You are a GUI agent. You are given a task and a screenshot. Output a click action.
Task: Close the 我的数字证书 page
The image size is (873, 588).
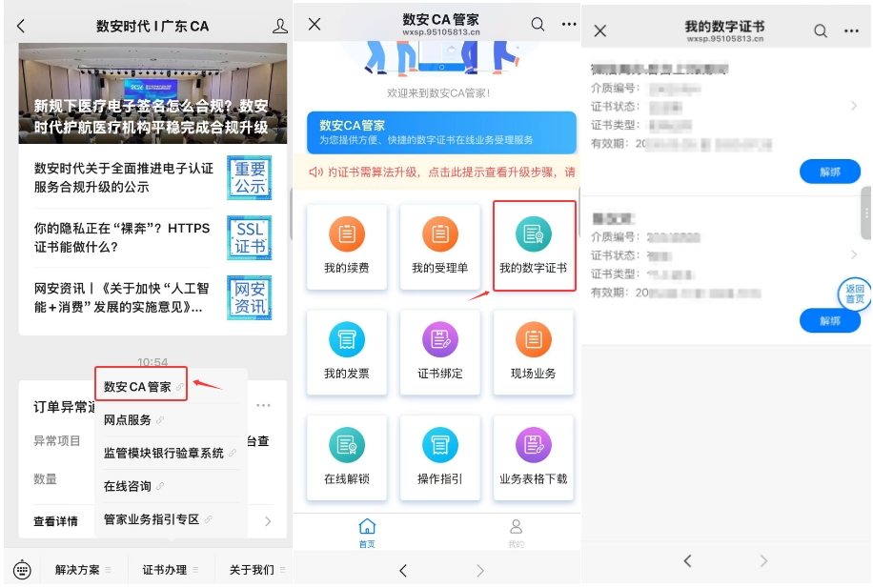click(600, 30)
